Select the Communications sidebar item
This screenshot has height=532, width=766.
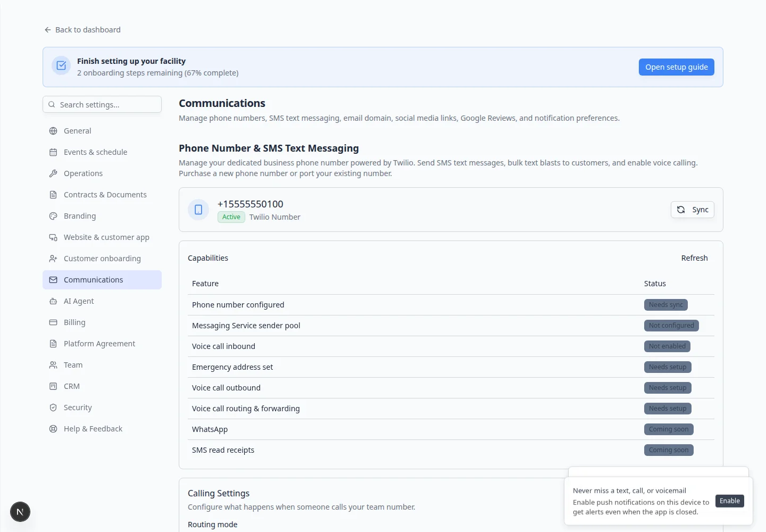click(102, 280)
